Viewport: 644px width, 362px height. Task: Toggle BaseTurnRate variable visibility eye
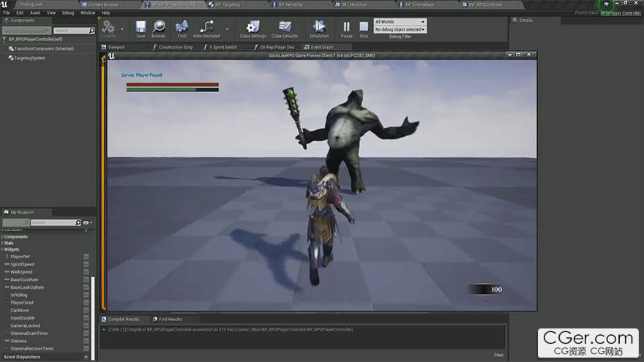pos(86,279)
